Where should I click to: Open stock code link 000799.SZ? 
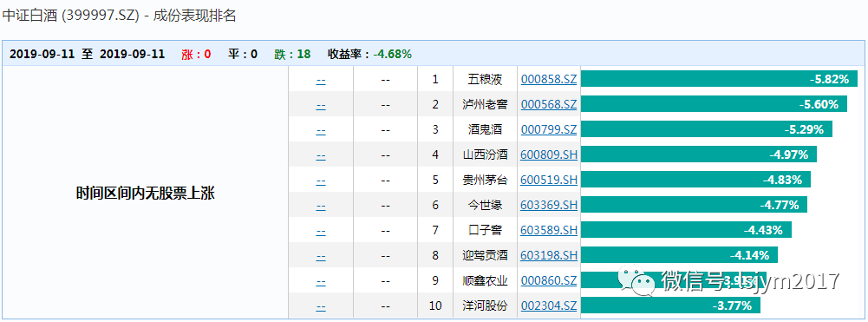(x=549, y=129)
